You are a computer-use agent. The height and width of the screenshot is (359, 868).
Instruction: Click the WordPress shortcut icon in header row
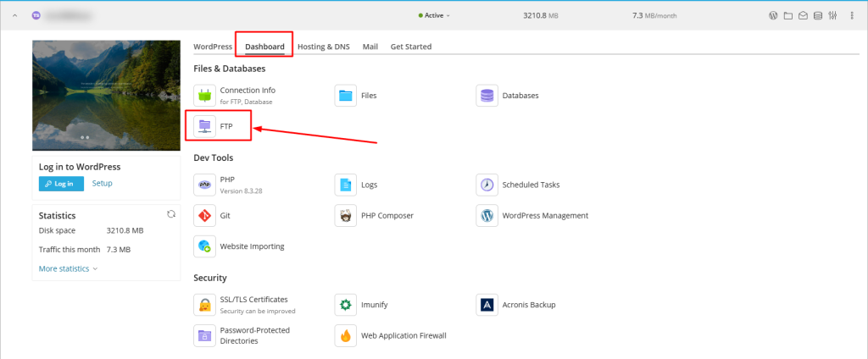[x=773, y=15]
